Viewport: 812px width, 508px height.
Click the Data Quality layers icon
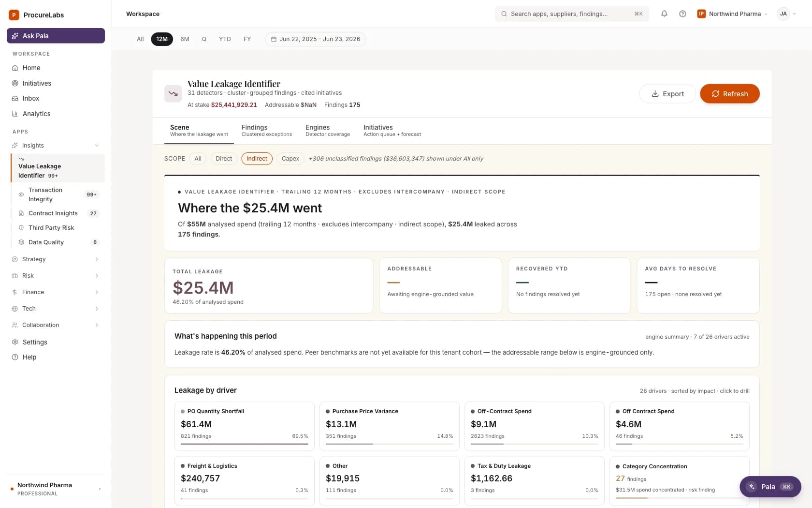(21, 242)
